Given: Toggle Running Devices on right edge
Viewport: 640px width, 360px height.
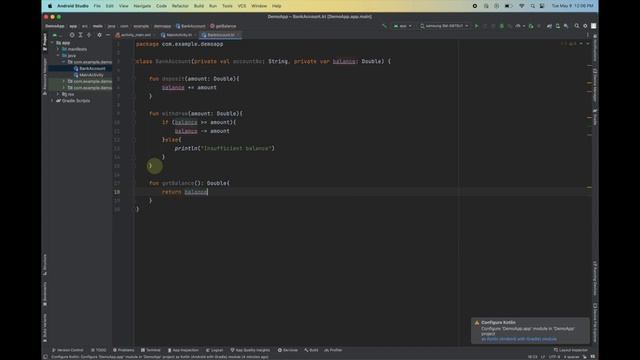Looking at the screenshot, I should pyautogui.click(x=595, y=278).
